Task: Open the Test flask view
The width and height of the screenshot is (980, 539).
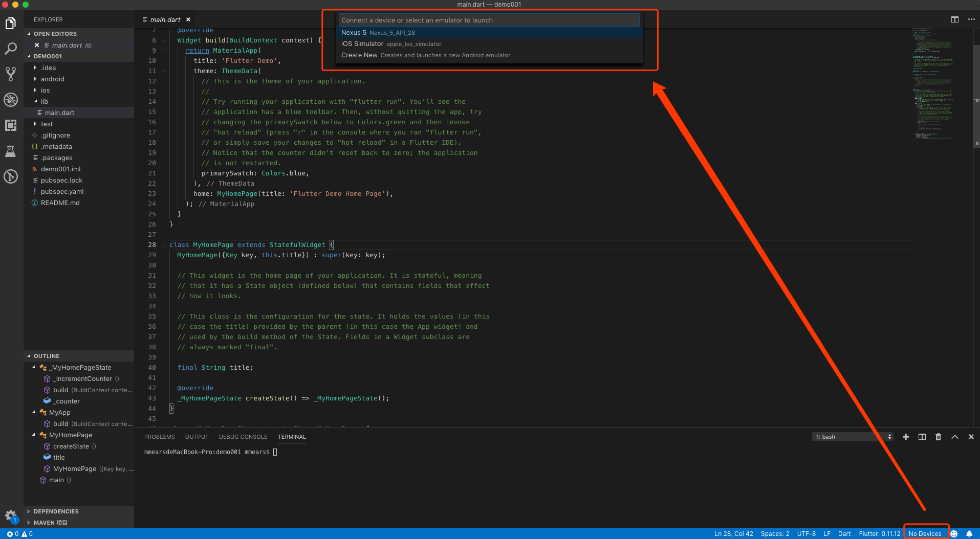Action: [x=11, y=151]
